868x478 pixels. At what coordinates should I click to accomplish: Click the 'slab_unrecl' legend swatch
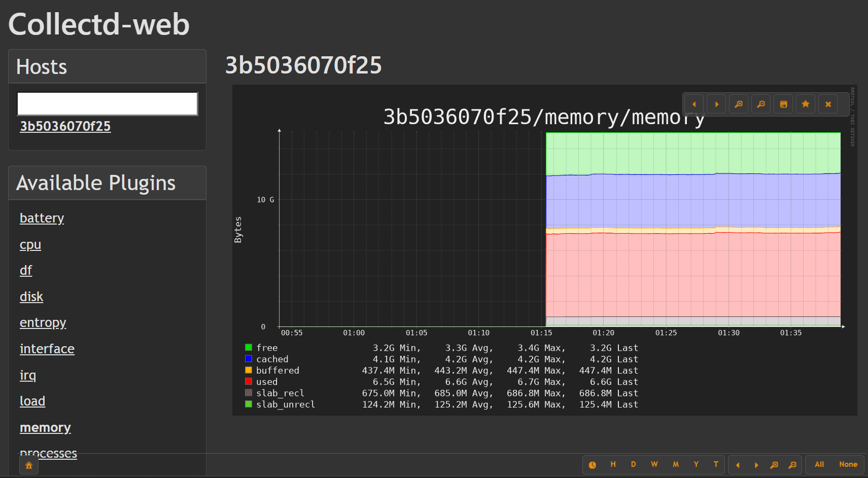249,404
